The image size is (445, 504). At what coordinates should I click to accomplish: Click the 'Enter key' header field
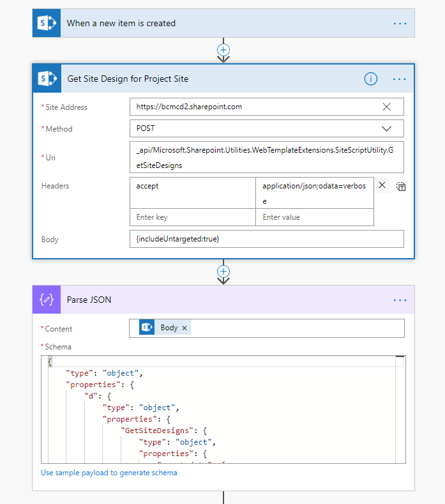pyautogui.click(x=192, y=217)
